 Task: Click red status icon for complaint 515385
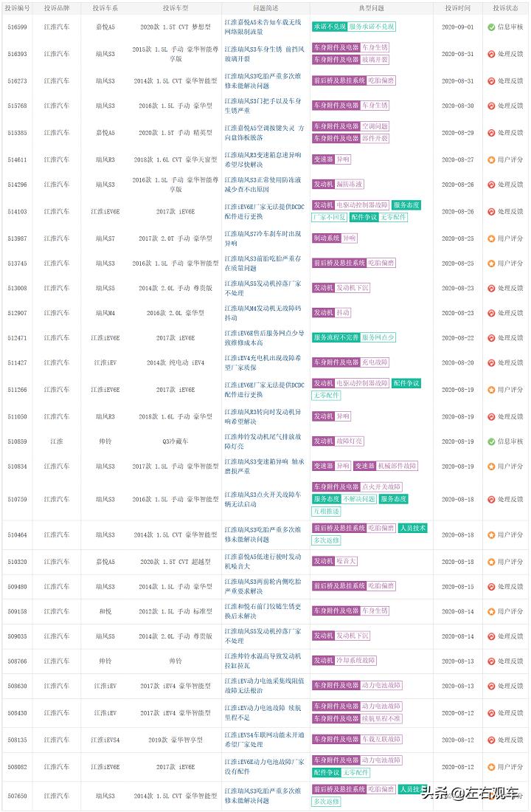(x=491, y=133)
